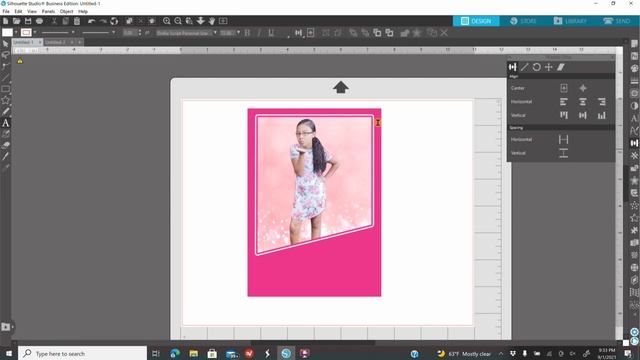Save the document with the disk icon
Screen dimensions: 640x360
[x=28, y=21]
